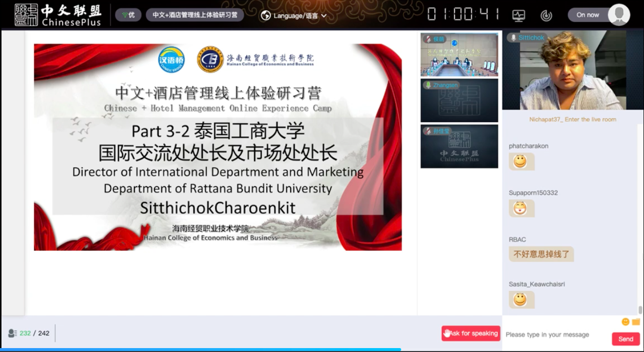Image resolution: width=644 pixels, height=352 pixels.
Task: Click the participants count icon
Action: [12, 333]
